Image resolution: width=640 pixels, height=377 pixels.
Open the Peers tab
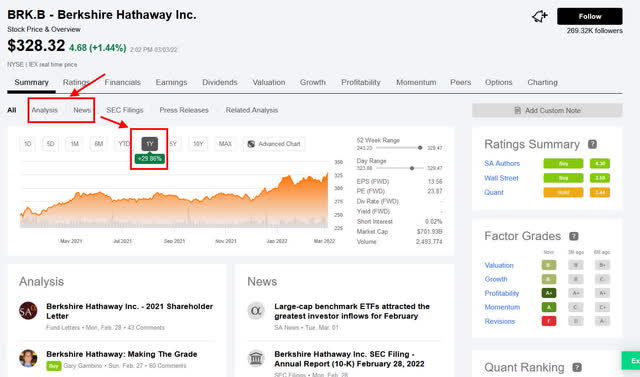(x=460, y=82)
